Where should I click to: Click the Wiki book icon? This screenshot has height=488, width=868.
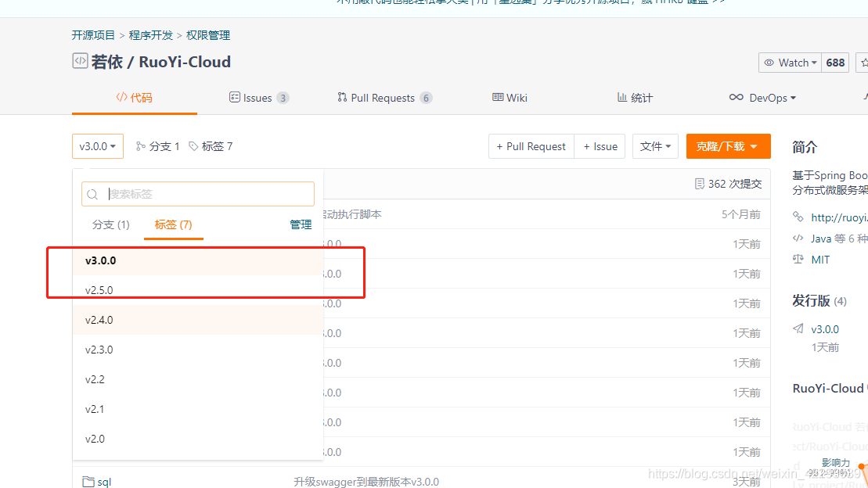click(x=498, y=98)
